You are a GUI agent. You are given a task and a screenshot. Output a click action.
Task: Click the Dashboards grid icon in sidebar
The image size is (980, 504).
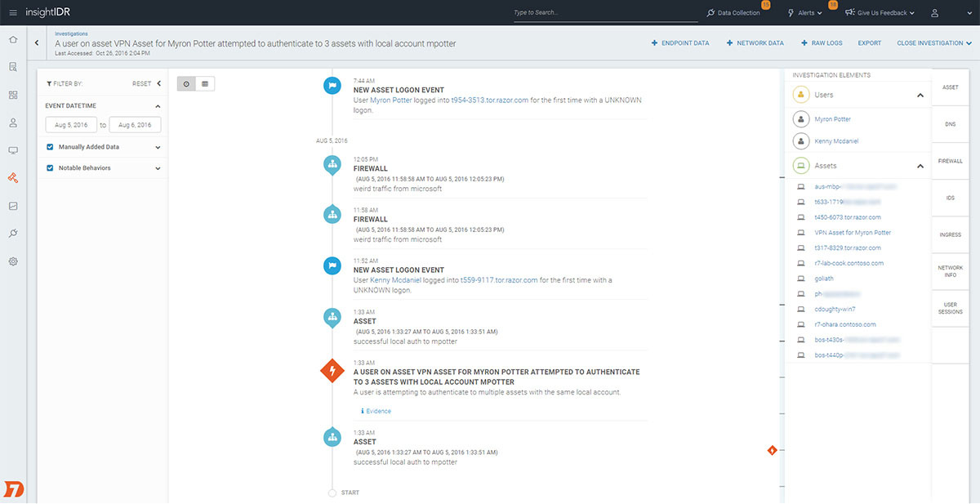13,96
